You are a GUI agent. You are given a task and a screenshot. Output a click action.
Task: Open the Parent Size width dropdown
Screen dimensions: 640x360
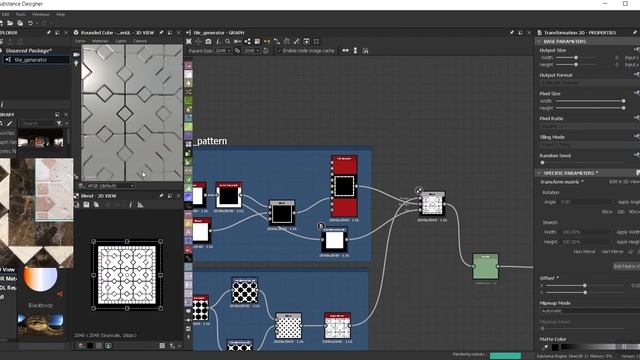pos(223,51)
